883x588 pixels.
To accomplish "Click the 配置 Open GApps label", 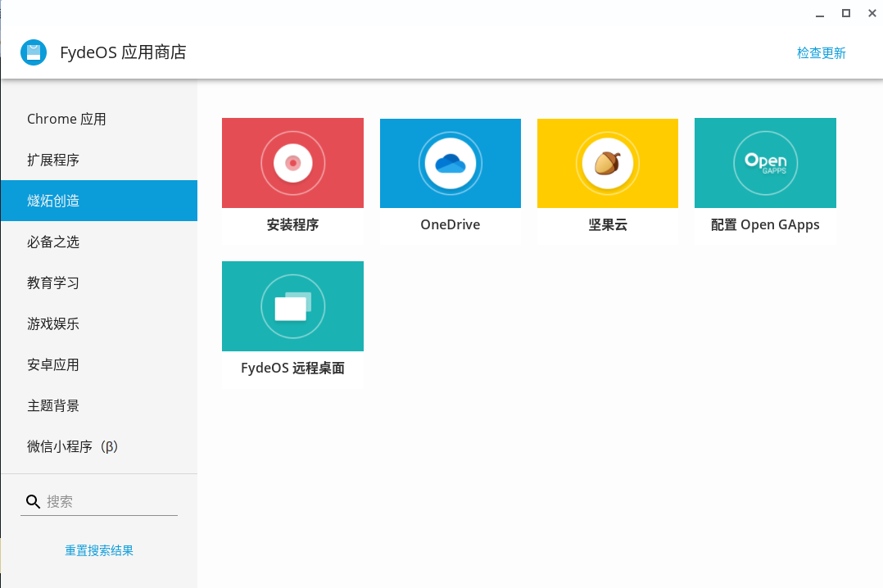I will tap(765, 224).
